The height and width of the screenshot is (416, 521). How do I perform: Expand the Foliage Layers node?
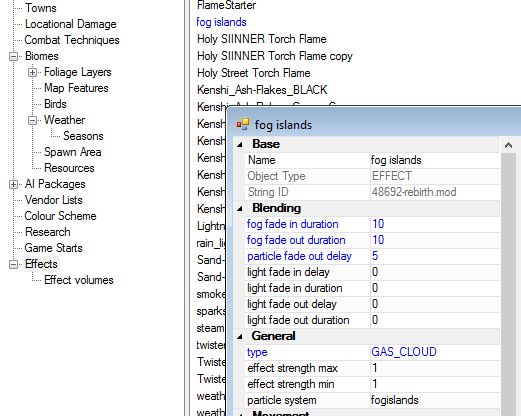(x=32, y=72)
